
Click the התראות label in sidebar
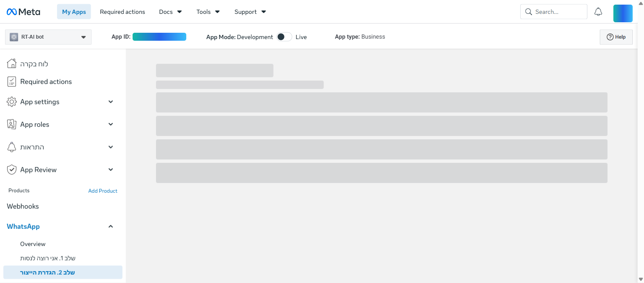[32, 147]
